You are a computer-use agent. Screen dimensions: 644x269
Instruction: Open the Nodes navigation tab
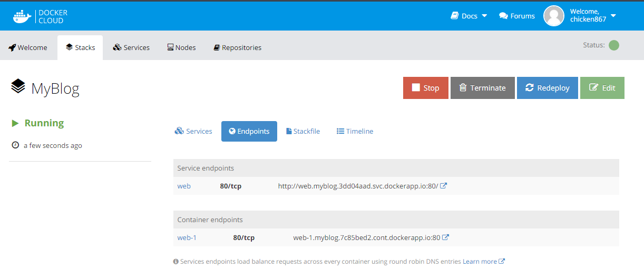click(x=181, y=47)
